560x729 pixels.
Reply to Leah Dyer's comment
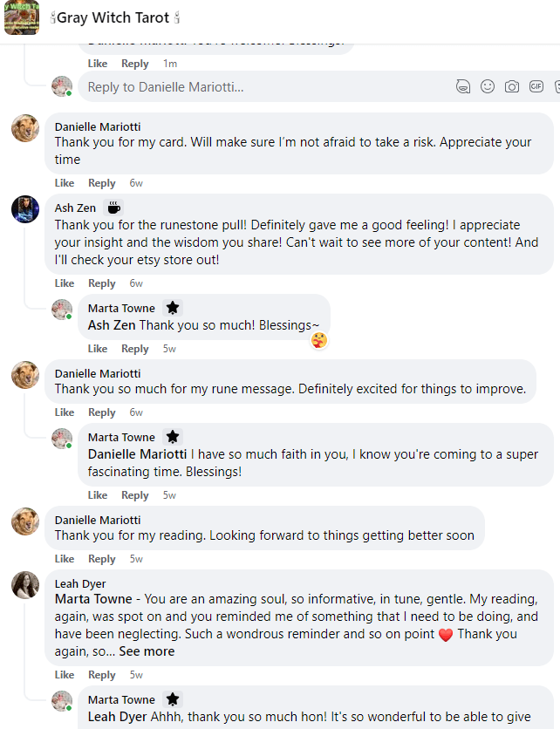tap(102, 675)
